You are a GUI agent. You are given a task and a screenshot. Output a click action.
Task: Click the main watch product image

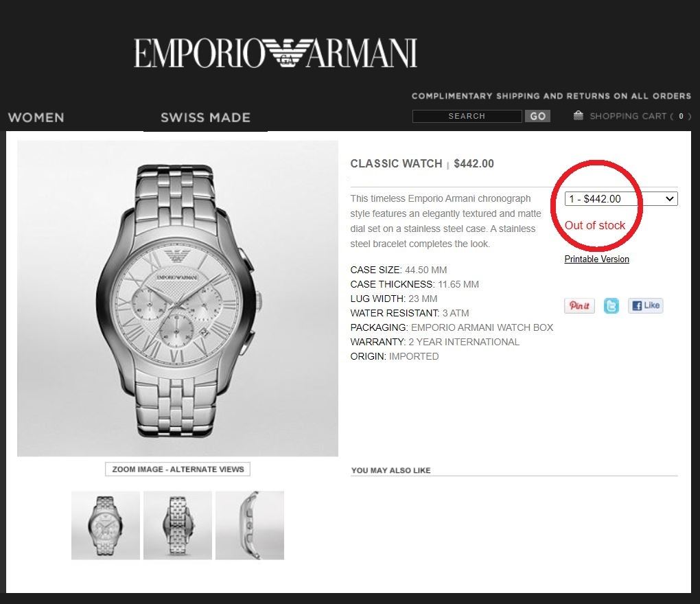[x=178, y=299]
